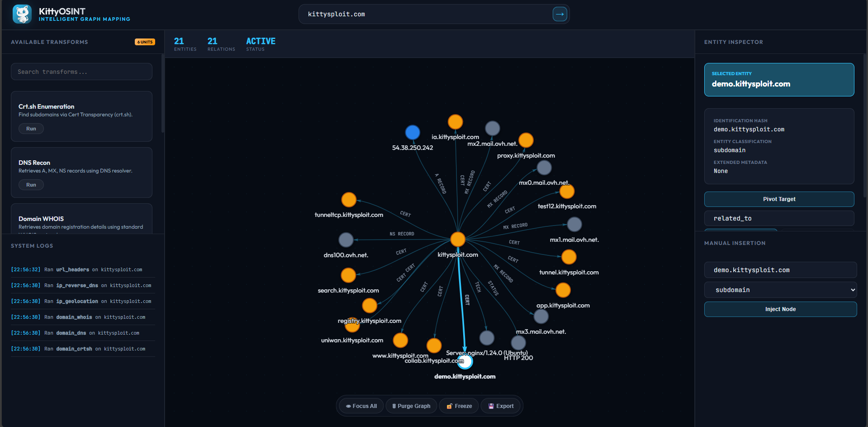868x427 pixels.
Task: Click the ip_geolocation log entry
Action: click(83, 301)
